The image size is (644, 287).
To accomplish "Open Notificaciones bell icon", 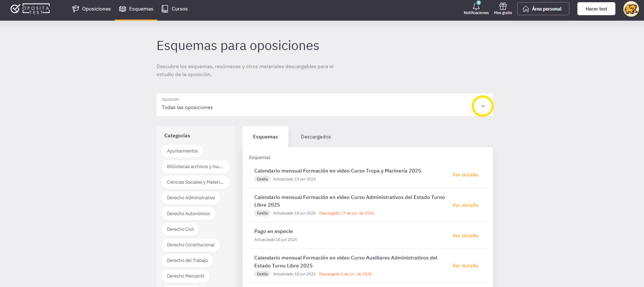I will point(476,6).
